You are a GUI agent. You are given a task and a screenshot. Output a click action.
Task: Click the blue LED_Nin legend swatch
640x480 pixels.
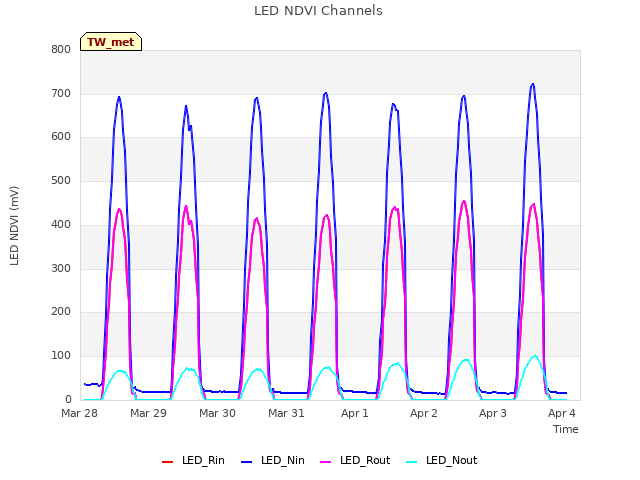point(247,462)
